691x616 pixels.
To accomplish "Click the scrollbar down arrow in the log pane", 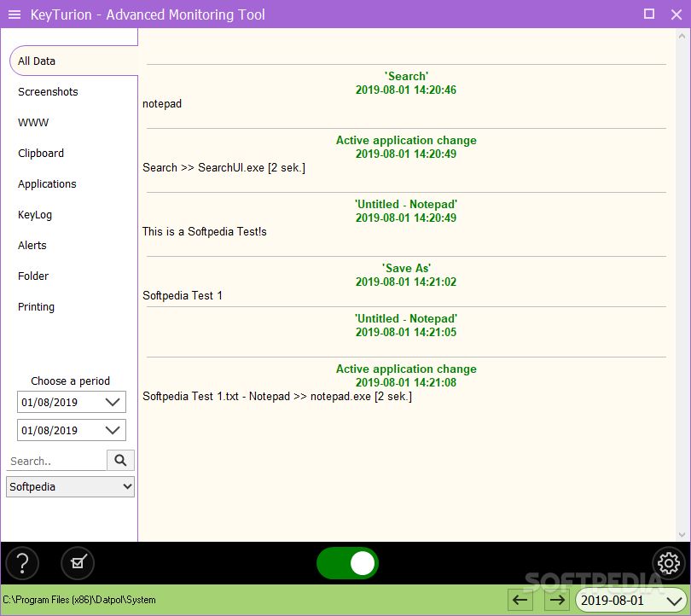I will point(682,535).
